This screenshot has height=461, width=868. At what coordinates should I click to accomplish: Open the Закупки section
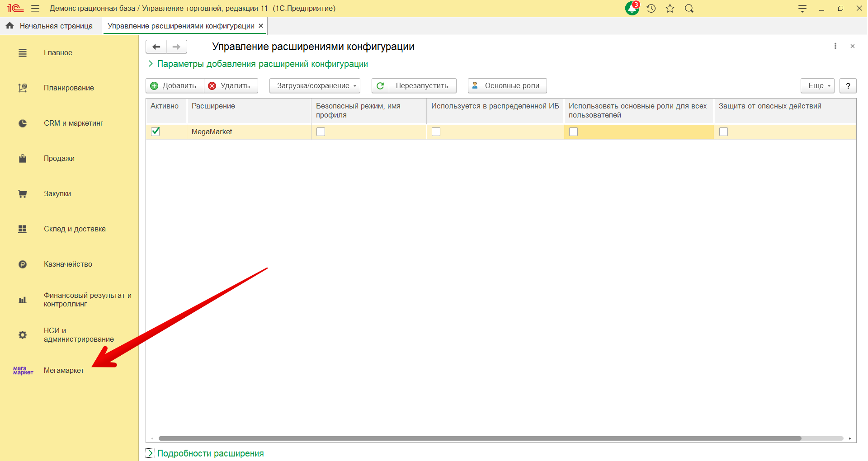(x=57, y=194)
